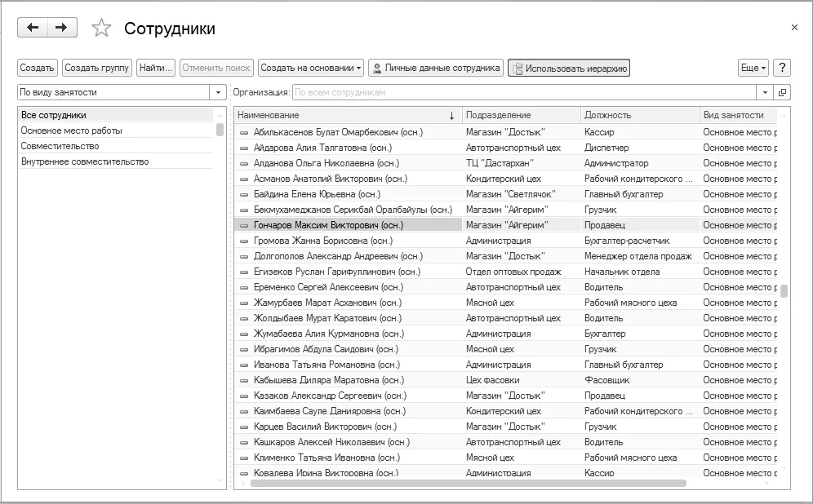
Task: Click row icon of Бекмухамеджанов Серикбай Оралбайулы
Action: tap(244, 210)
